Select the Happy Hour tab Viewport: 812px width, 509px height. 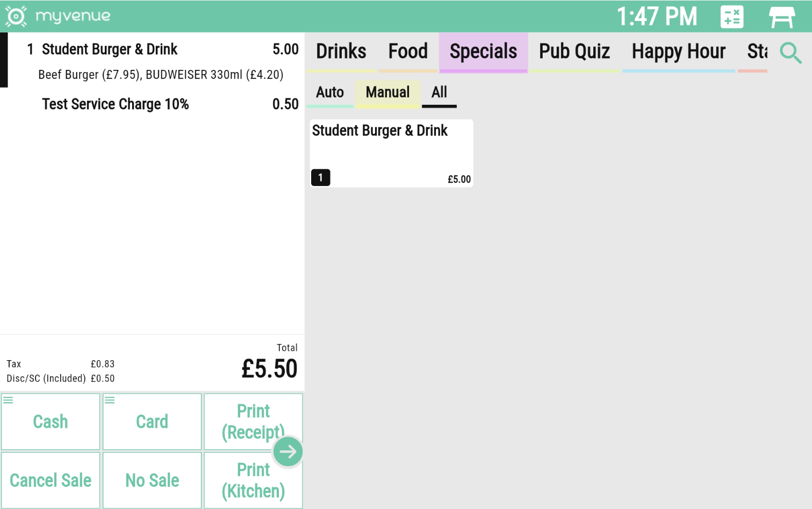coord(678,52)
